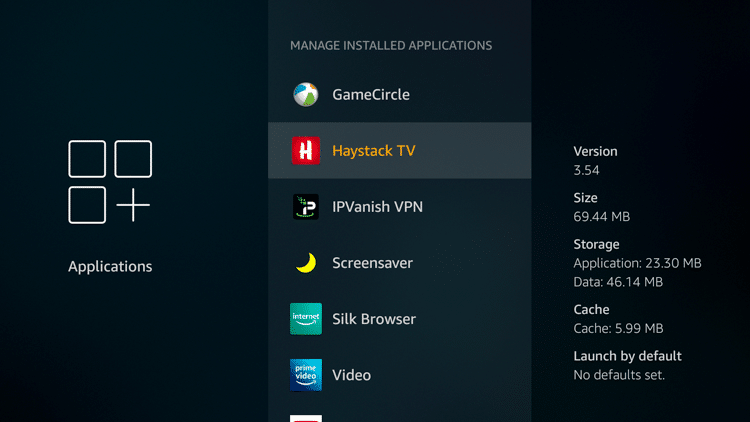Image resolution: width=750 pixels, height=422 pixels.
Task: Click the IPVanish VPN app icon
Action: click(306, 207)
